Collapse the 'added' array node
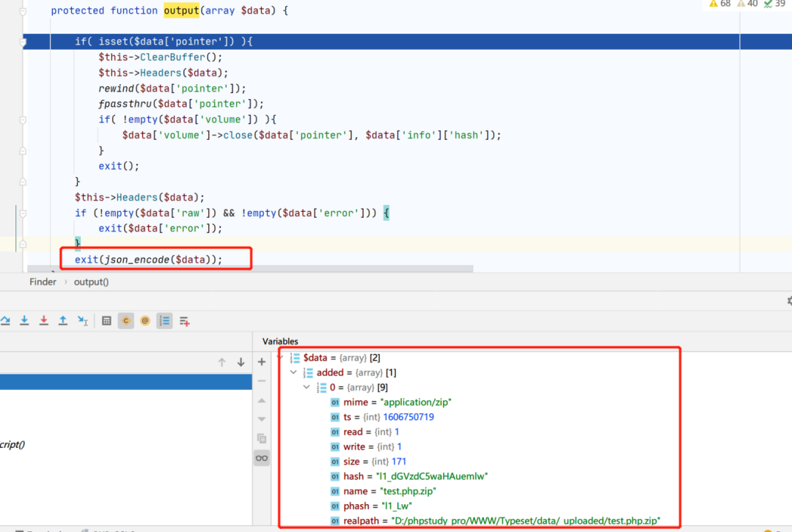The width and height of the screenshot is (792, 532). [x=294, y=373]
